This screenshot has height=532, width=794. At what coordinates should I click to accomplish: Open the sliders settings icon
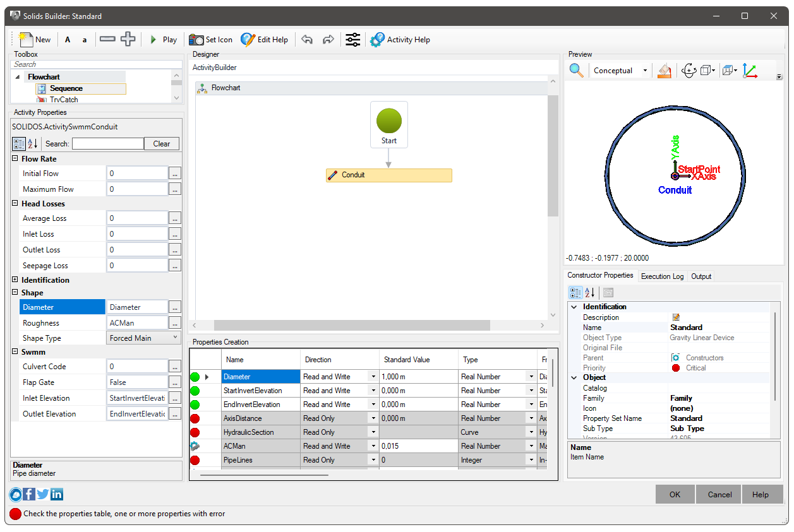tap(353, 40)
